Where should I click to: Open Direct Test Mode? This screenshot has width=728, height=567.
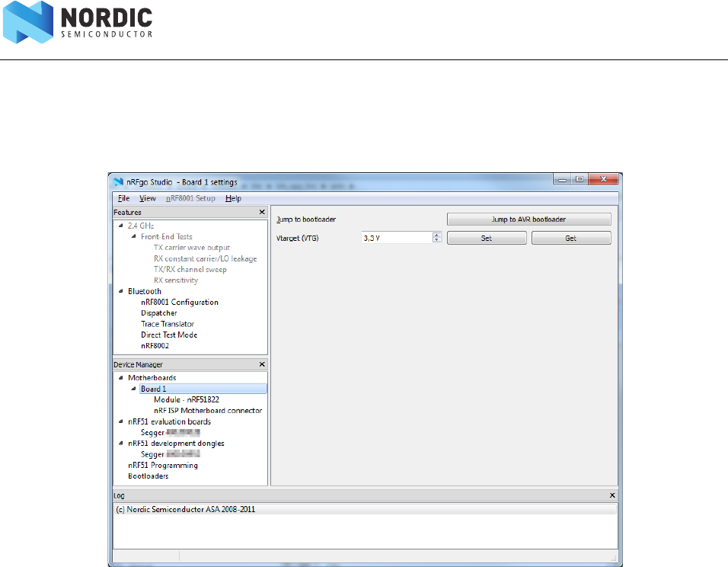(x=169, y=335)
